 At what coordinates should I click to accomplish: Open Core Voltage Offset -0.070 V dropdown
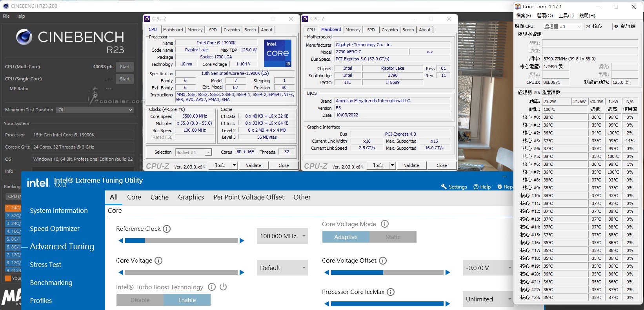(x=488, y=268)
